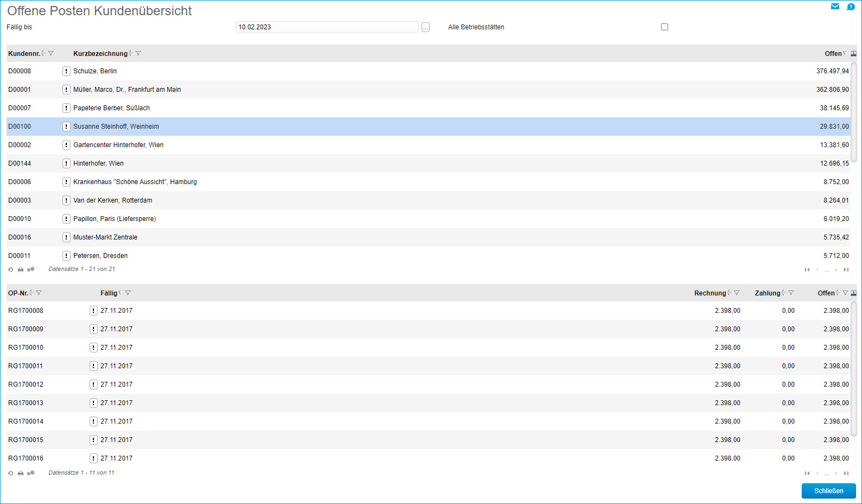
Task: Select customer Gartencenter Hinterhofer, Wien
Action: point(429,145)
